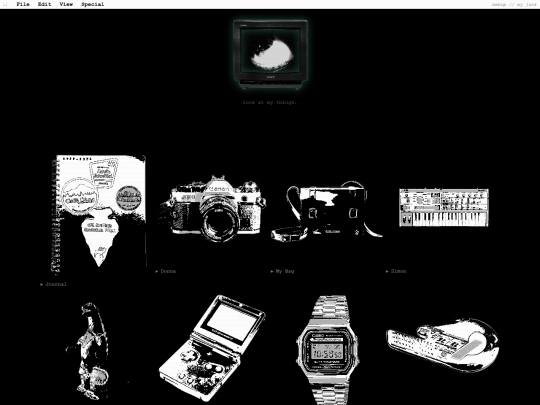Expand the My Bag label arrow
Screen dimensions: 540x405
click(272, 271)
